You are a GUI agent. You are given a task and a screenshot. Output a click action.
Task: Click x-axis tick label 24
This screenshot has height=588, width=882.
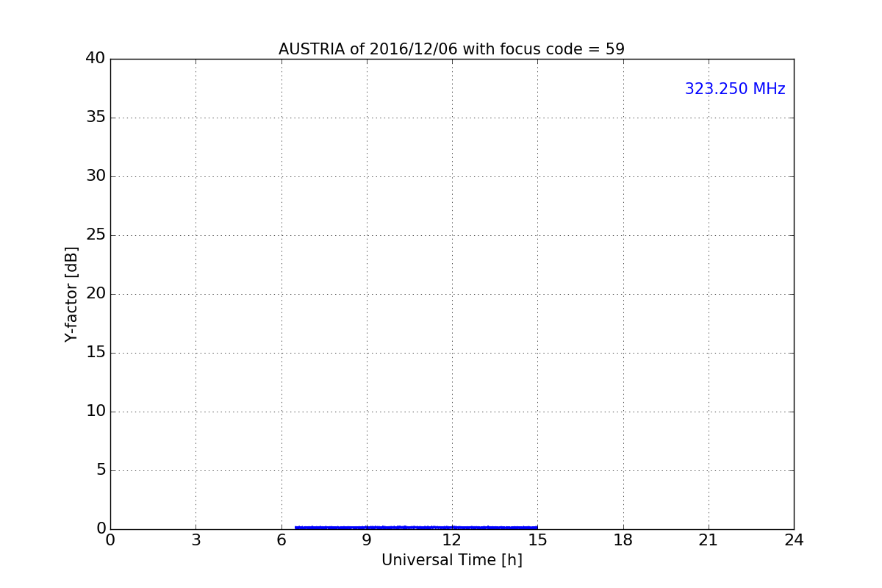[x=794, y=540]
